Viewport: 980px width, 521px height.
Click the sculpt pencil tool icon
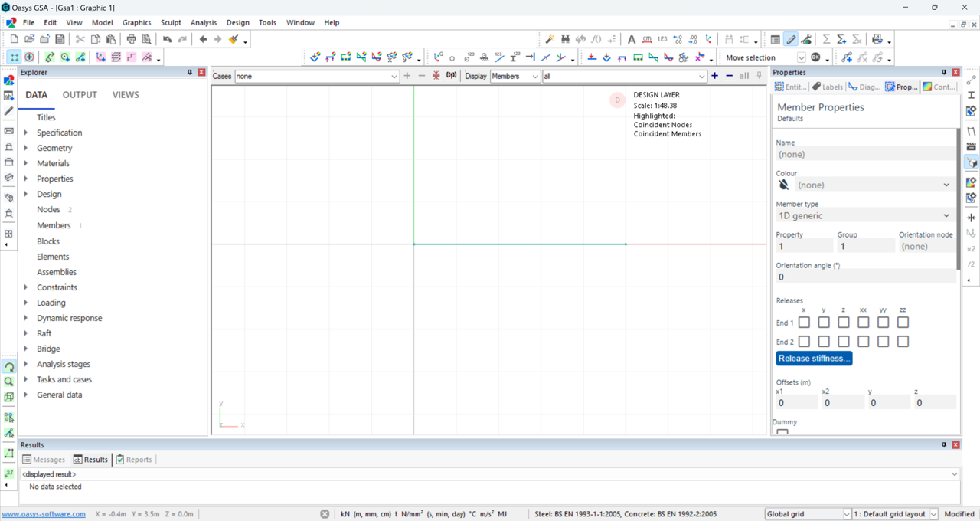[x=791, y=39]
